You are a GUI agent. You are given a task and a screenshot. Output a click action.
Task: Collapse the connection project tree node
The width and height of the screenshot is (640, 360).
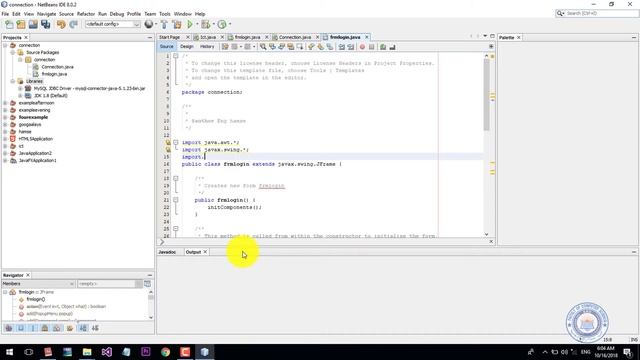click(5, 45)
